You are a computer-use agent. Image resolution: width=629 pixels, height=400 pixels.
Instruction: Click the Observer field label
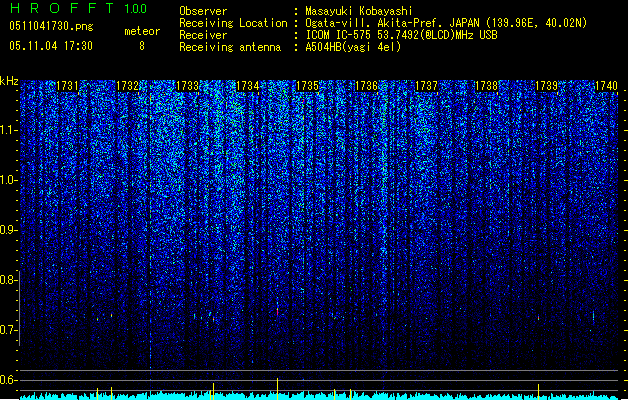point(203,11)
